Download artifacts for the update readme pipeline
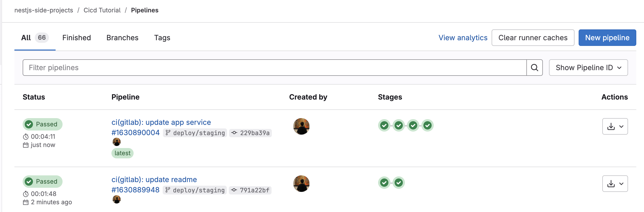Screen dimensions: 644x212 (612, 183)
